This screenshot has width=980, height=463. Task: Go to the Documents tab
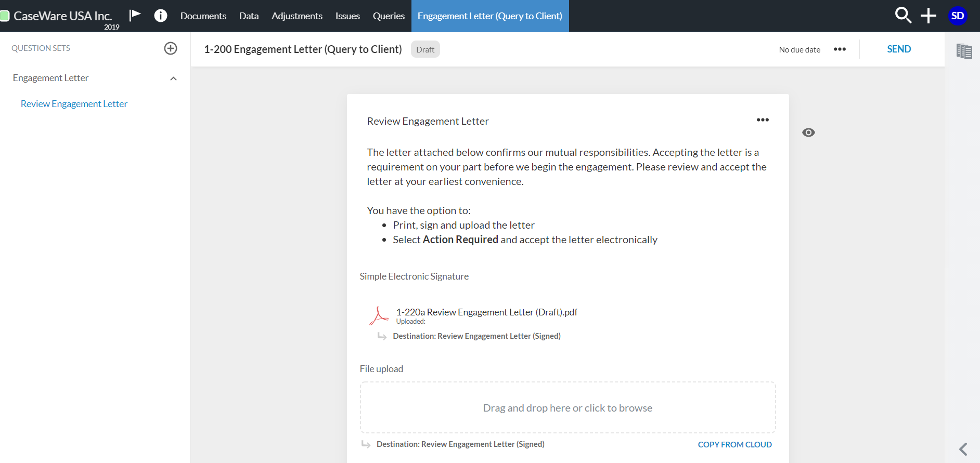pyautogui.click(x=203, y=16)
